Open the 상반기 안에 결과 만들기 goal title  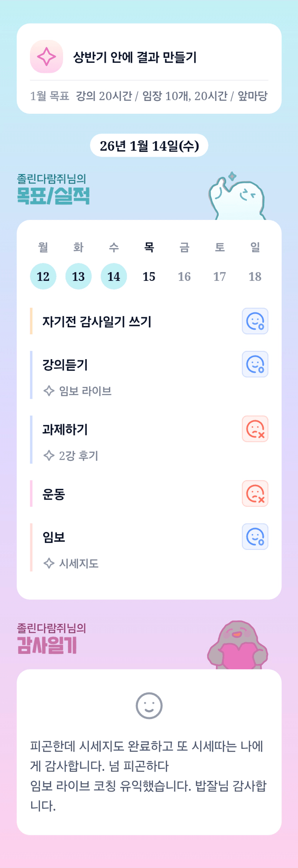point(135,57)
